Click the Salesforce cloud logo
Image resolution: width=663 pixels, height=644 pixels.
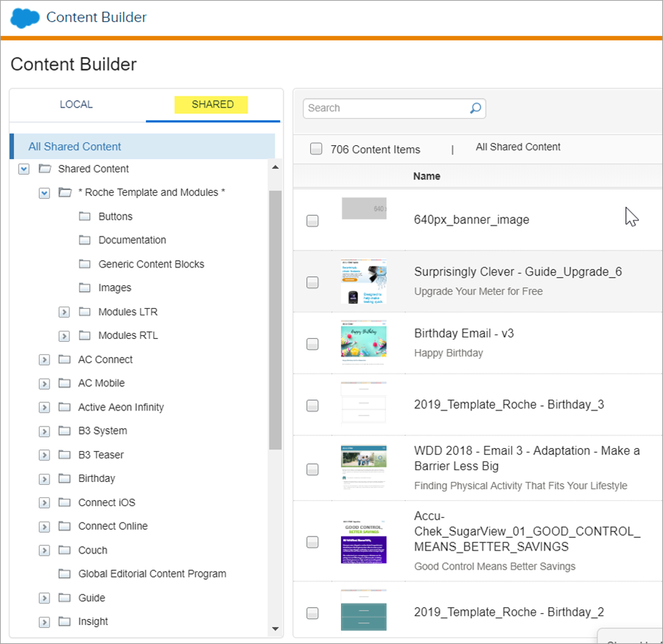click(25, 18)
